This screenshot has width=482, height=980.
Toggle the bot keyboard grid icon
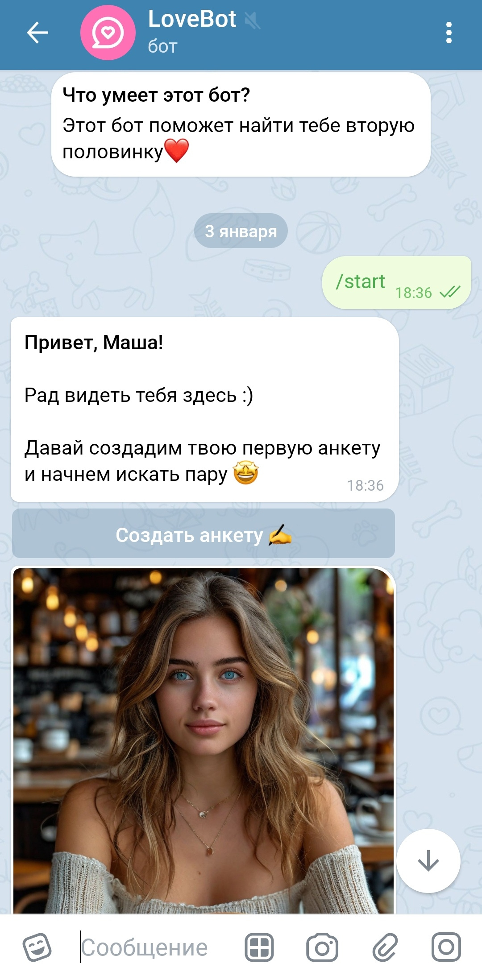tap(259, 947)
